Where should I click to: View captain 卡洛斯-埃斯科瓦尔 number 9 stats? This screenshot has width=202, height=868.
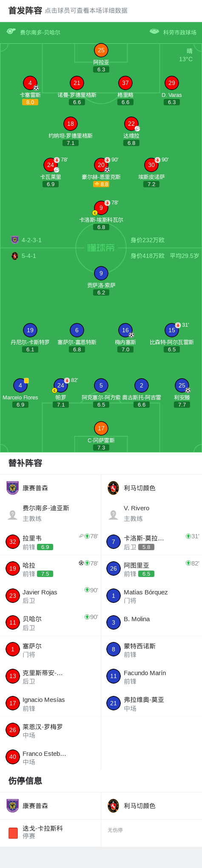point(101,208)
